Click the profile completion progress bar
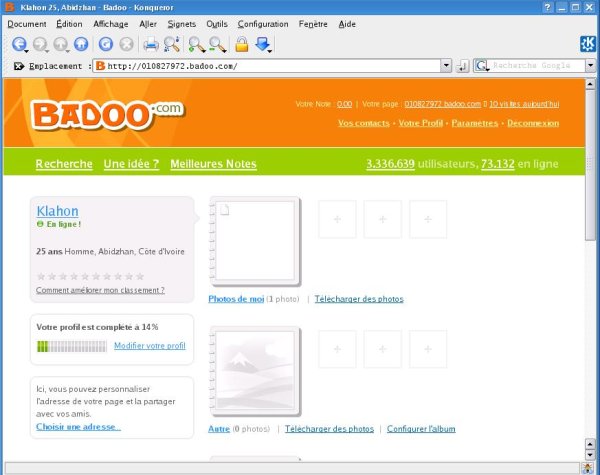The width and height of the screenshot is (600, 475). pos(72,346)
